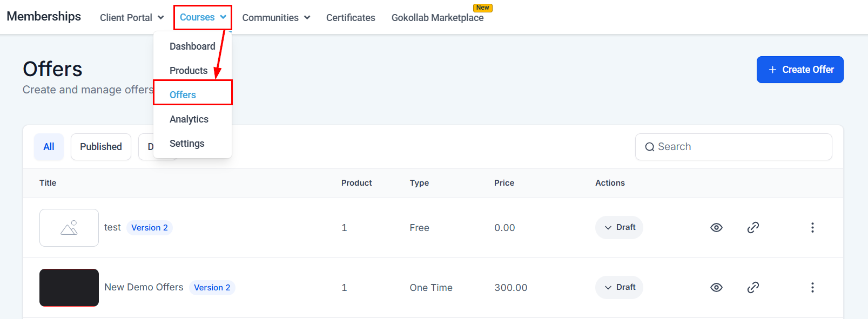Screen dimensions: 868x319
Task: Show All offers tab
Action: click(49, 147)
